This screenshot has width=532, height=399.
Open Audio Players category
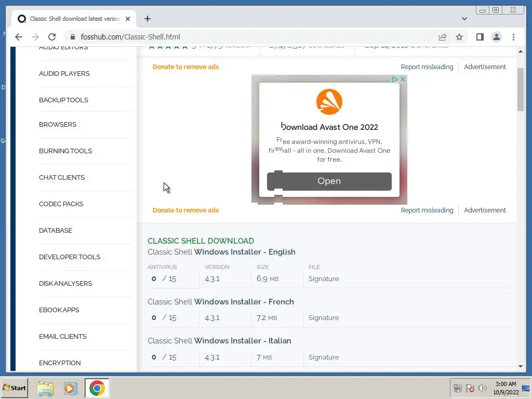click(x=64, y=74)
